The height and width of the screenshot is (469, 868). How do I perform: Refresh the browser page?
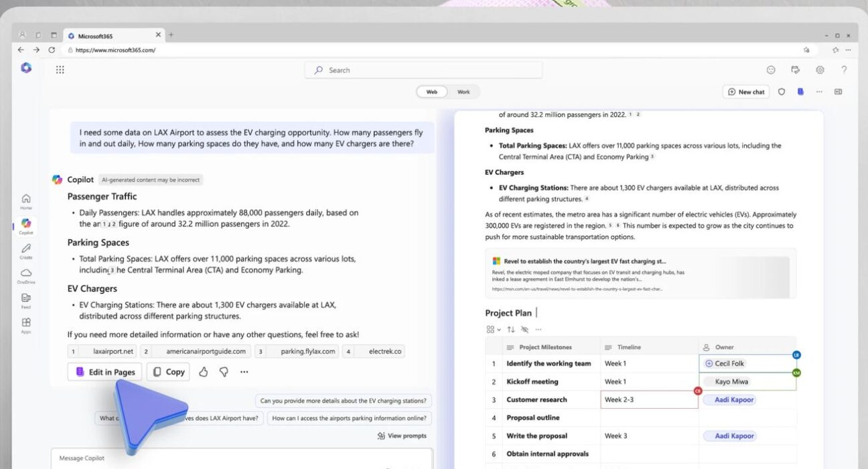[x=52, y=50]
